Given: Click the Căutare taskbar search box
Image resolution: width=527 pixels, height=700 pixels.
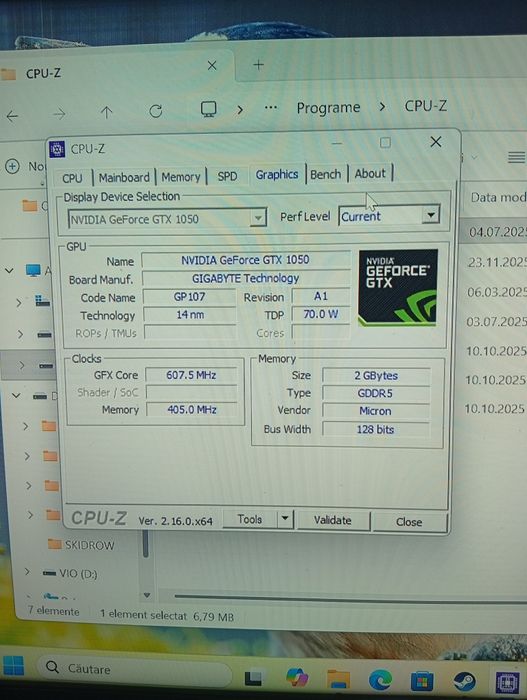Looking at the screenshot, I should pyautogui.click(x=134, y=668).
